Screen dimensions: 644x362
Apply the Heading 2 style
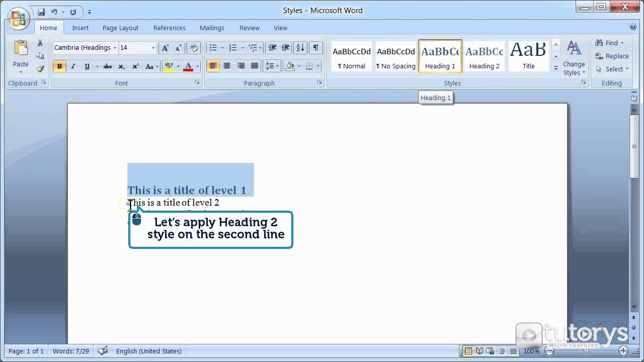click(x=485, y=56)
